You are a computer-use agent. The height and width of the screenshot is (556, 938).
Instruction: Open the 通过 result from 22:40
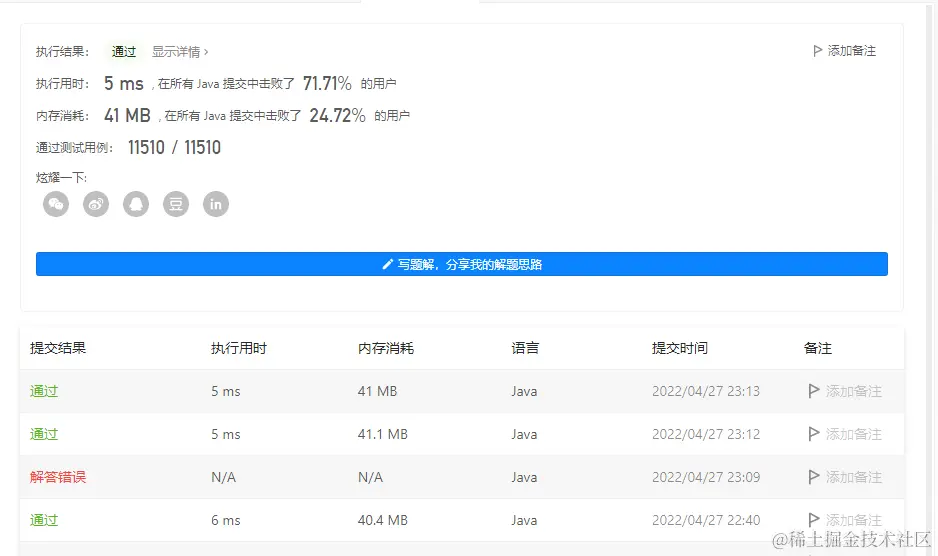[x=44, y=520]
